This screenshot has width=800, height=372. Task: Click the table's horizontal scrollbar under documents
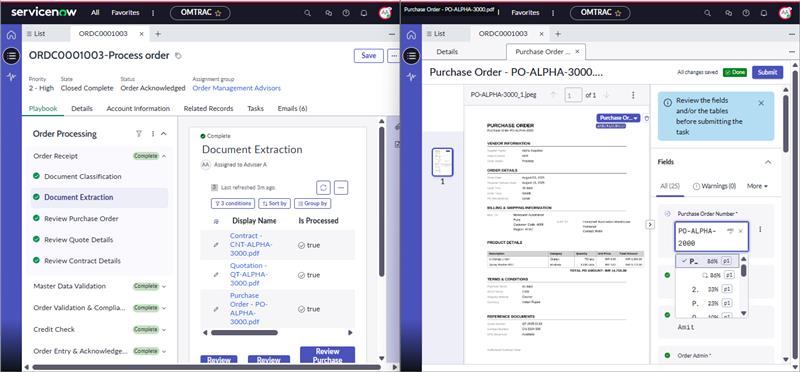pyautogui.click(x=244, y=333)
